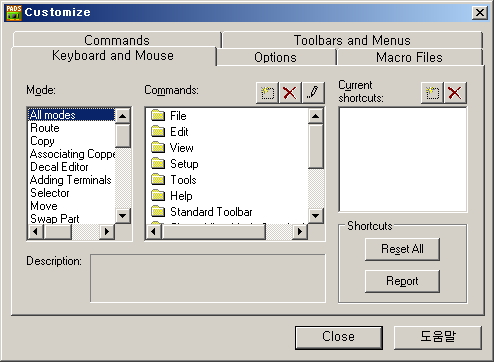Image resolution: width=494 pixels, height=362 pixels.
Task: Click the Mode list horizontal scrollbar thumb
Action: (57, 231)
